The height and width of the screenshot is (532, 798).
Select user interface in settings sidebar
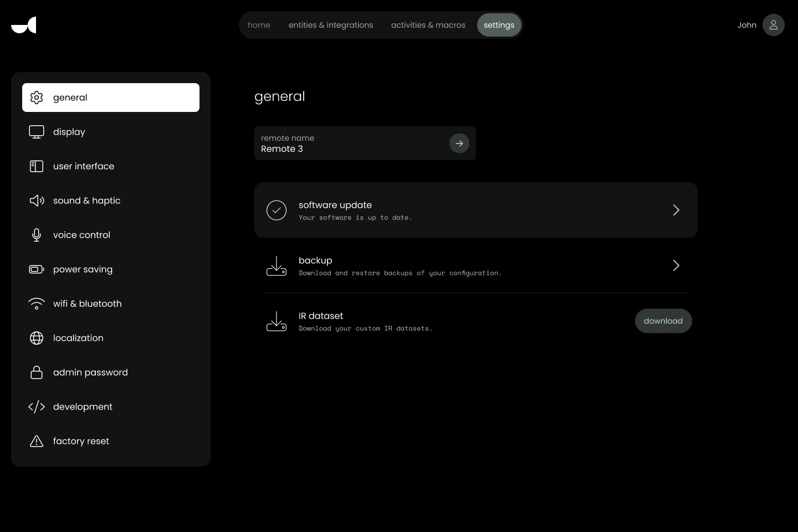[84, 166]
